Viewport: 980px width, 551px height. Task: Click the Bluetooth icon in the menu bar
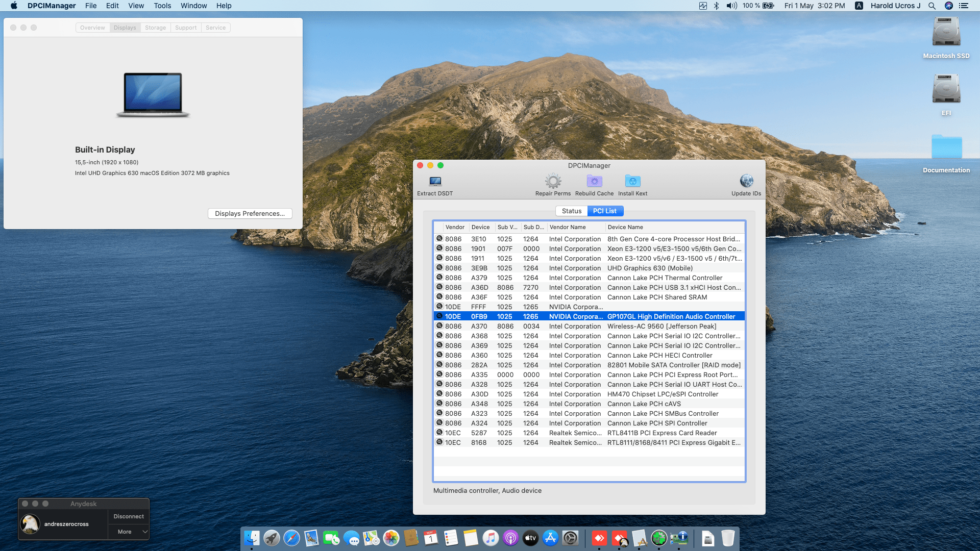(x=716, y=6)
